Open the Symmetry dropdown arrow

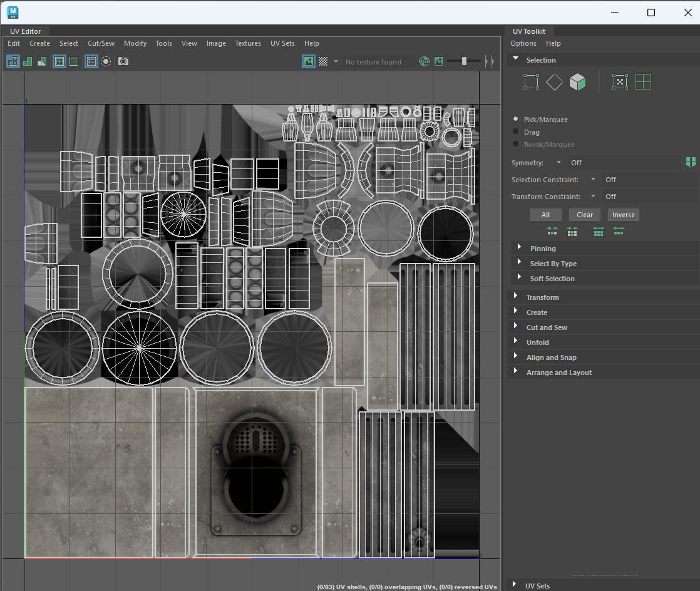coord(558,163)
